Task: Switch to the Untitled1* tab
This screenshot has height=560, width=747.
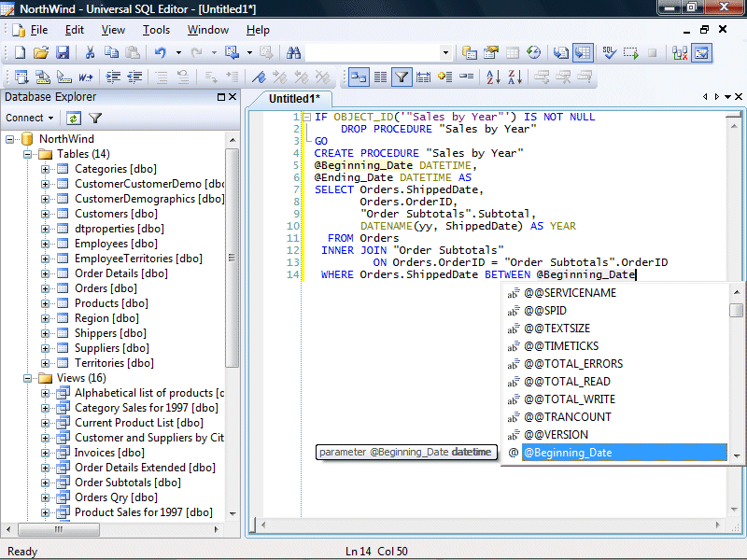Action: 294,99
